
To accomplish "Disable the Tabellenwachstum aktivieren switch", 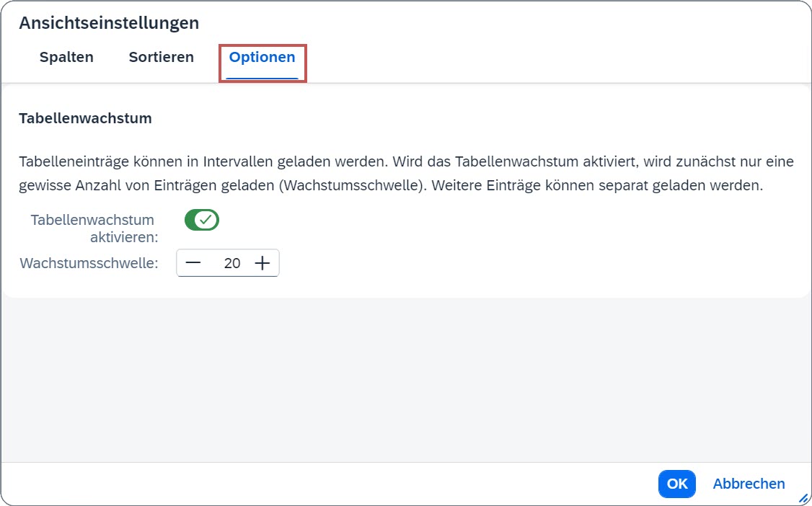I will point(202,219).
